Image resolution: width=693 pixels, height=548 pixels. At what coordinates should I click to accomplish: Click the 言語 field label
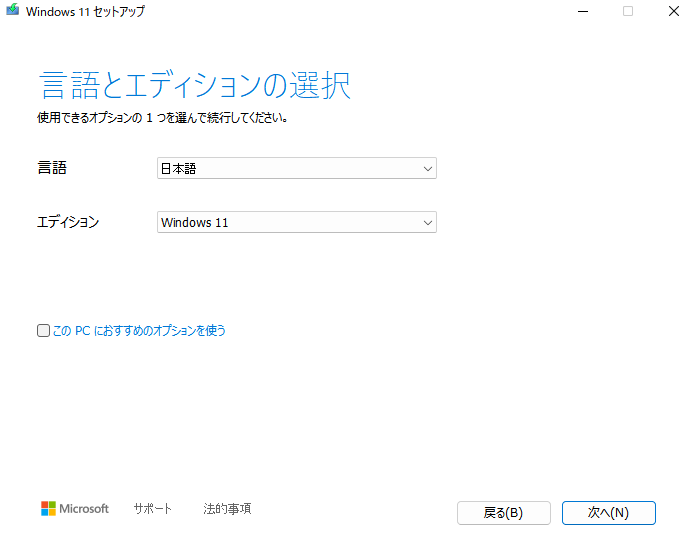tap(52, 168)
